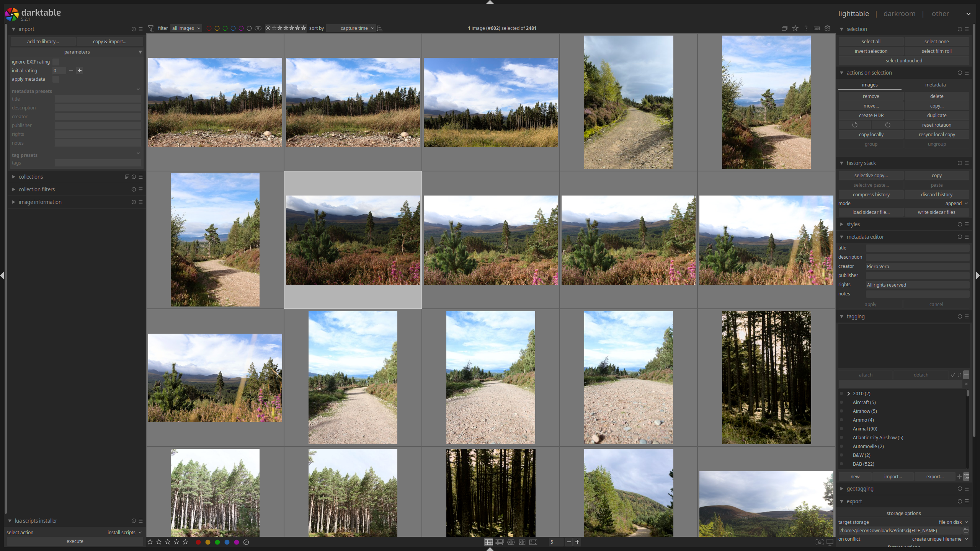Apply the green color label swatch

pos(217,542)
